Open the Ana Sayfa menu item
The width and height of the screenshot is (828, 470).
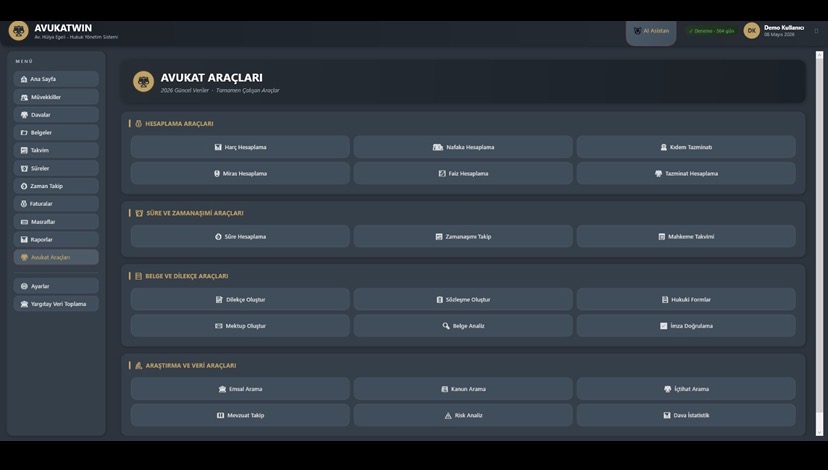(x=56, y=79)
